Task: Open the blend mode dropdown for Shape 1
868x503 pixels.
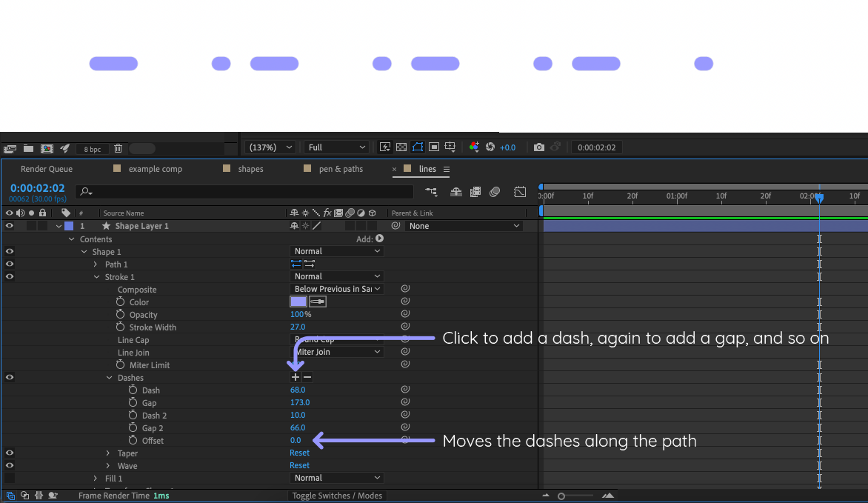Action: 337,250
